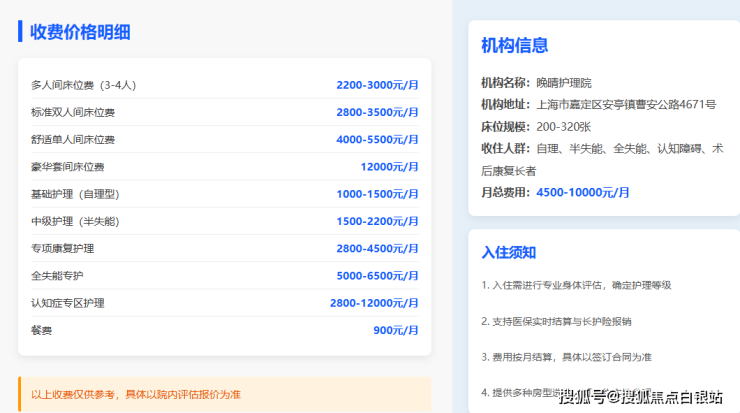
Task: Click the 入住须知 heading
Action: 509,253
